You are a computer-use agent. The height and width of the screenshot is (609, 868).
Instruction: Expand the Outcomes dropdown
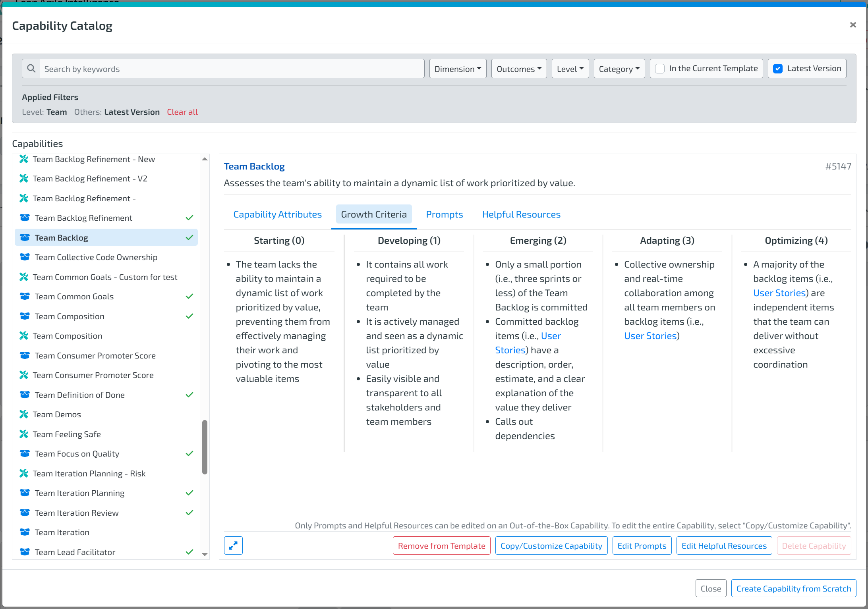click(519, 69)
